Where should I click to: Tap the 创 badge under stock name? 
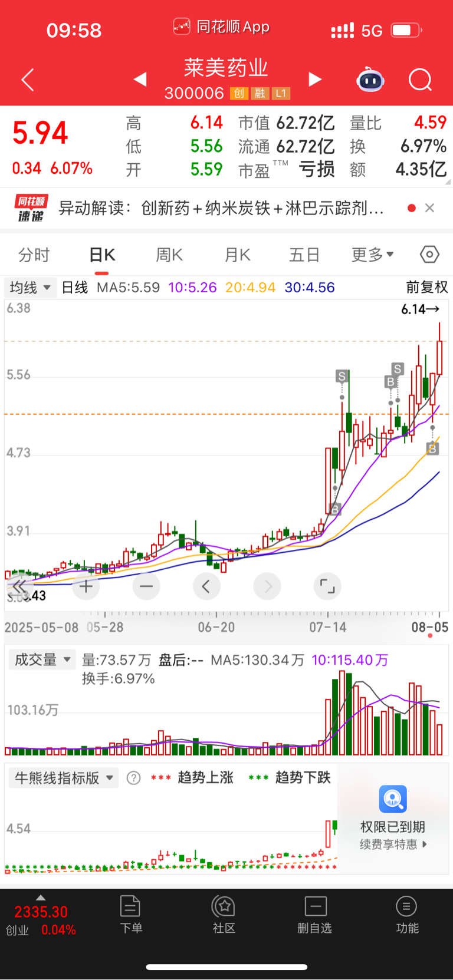238,93
